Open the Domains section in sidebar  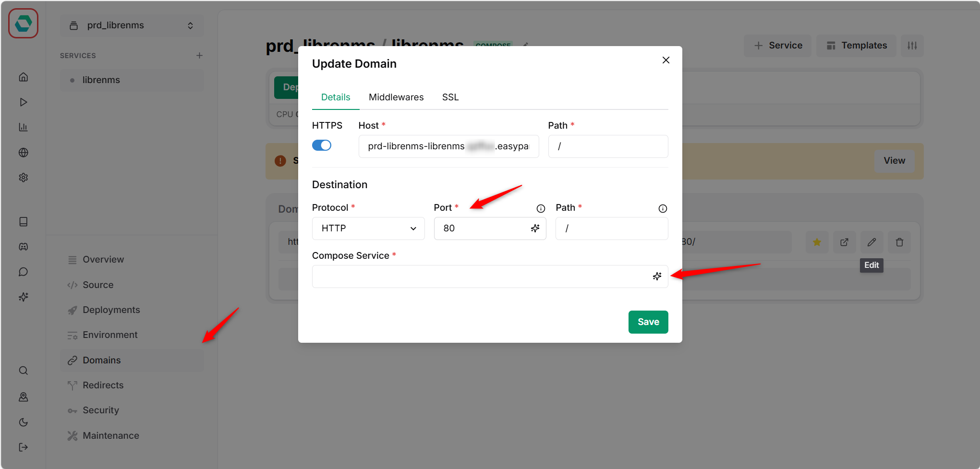[x=102, y=361]
